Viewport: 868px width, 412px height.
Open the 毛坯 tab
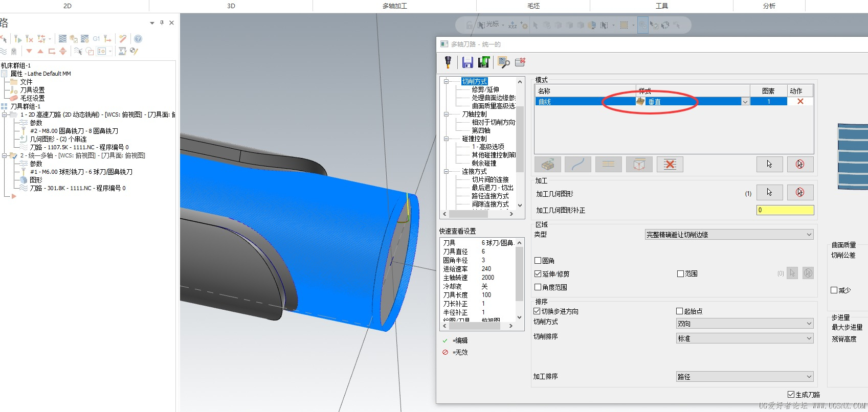pyautogui.click(x=533, y=6)
